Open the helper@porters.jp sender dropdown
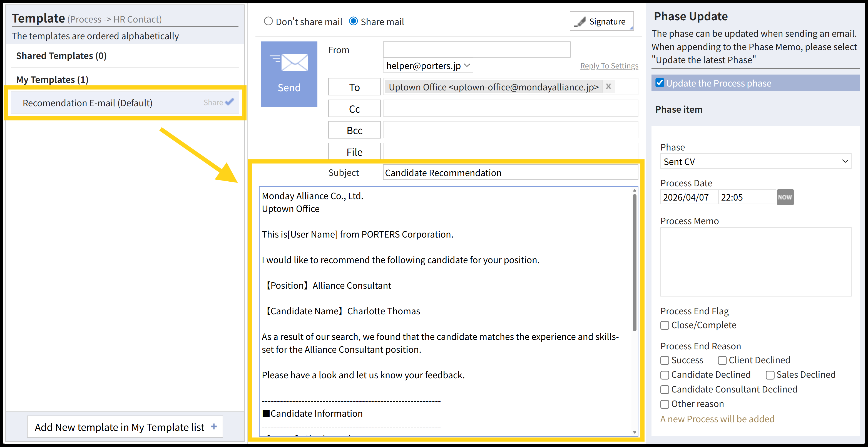The width and height of the screenshot is (868, 447). click(428, 66)
